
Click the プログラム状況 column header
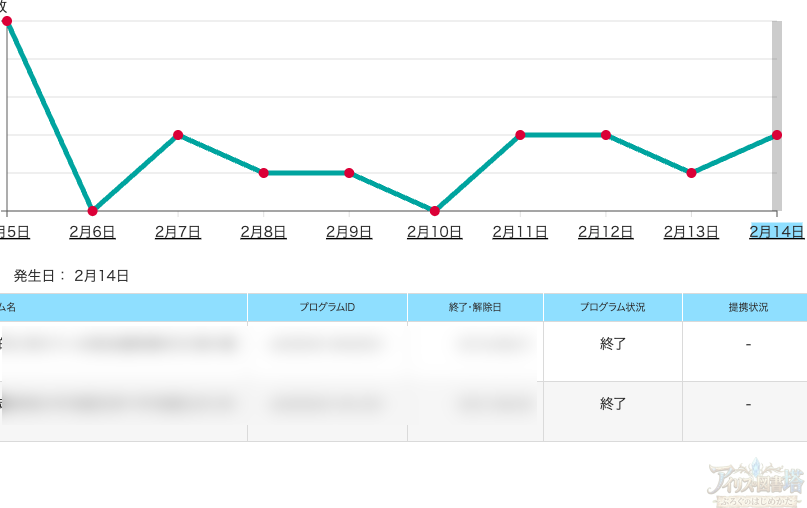(x=612, y=307)
